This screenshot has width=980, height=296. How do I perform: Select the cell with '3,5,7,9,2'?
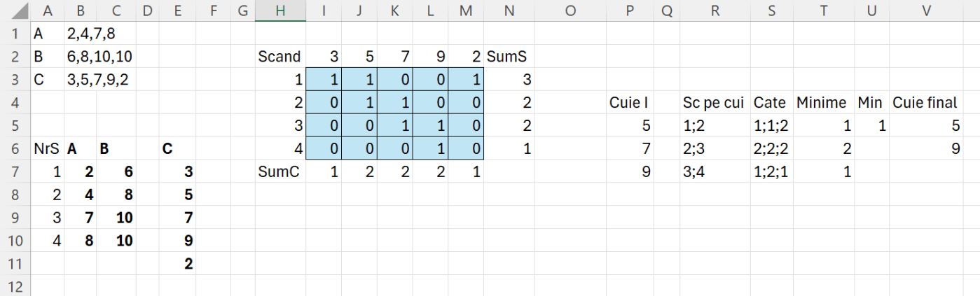point(97,80)
